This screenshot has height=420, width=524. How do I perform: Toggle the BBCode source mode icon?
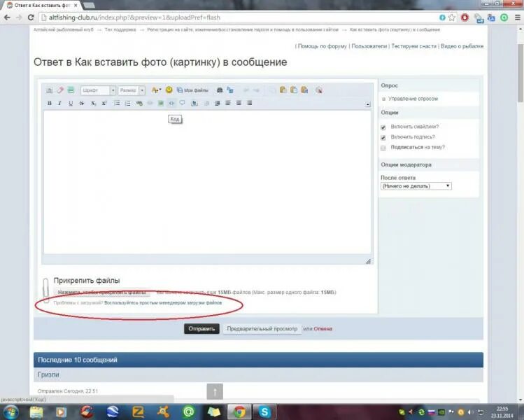[49, 90]
